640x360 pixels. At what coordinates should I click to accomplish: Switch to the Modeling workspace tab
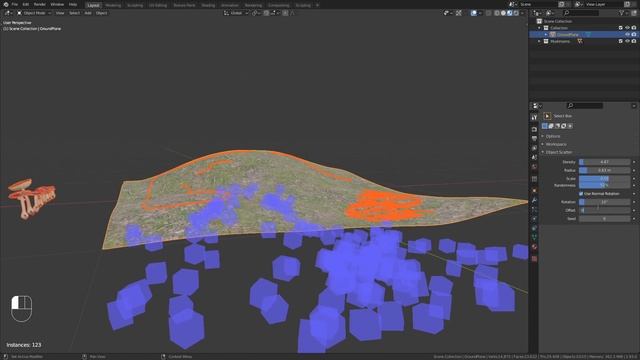coord(113,5)
